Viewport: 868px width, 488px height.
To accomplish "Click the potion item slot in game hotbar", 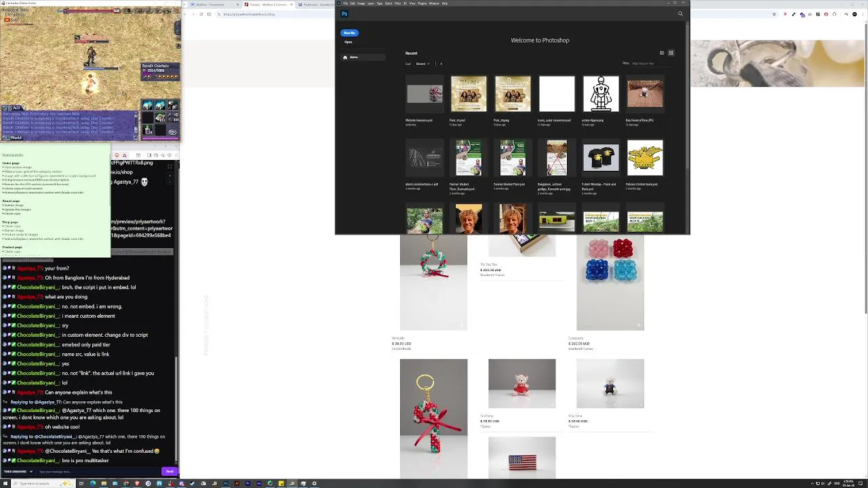I will coord(147,129).
